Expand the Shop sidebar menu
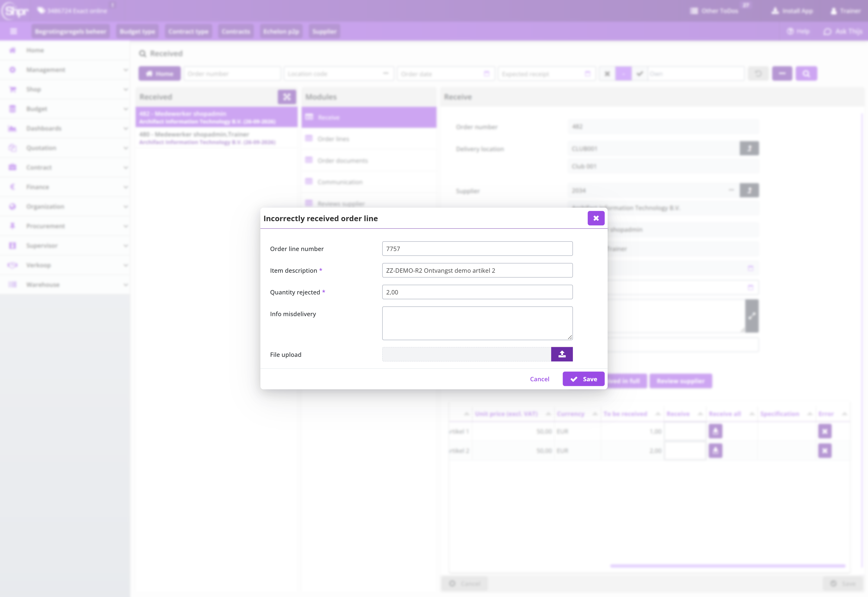 [65, 89]
